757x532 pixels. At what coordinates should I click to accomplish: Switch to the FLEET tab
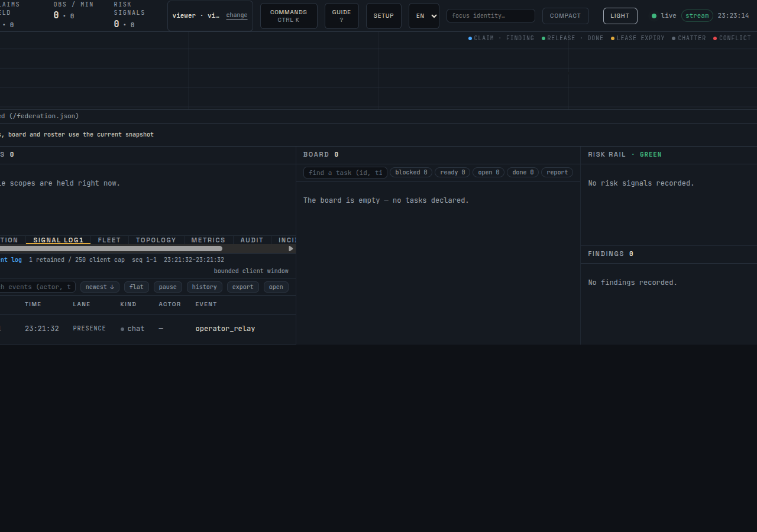click(x=109, y=240)
